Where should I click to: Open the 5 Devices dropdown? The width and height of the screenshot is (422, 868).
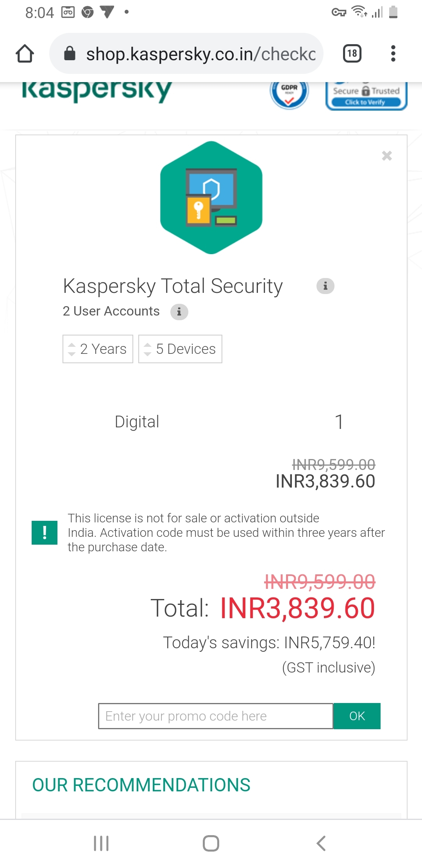pos(180,349)
